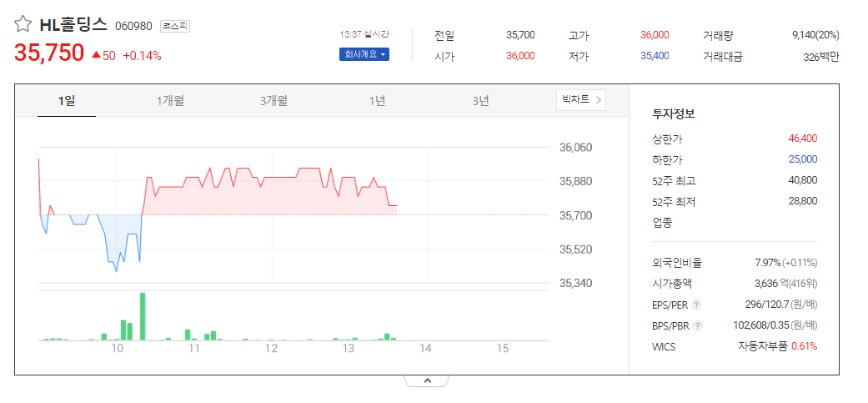This screenshot has height=403, width=868.
Task: Click the 코스피 market badge
Action: pyautogui.click(x=175, y=26)
